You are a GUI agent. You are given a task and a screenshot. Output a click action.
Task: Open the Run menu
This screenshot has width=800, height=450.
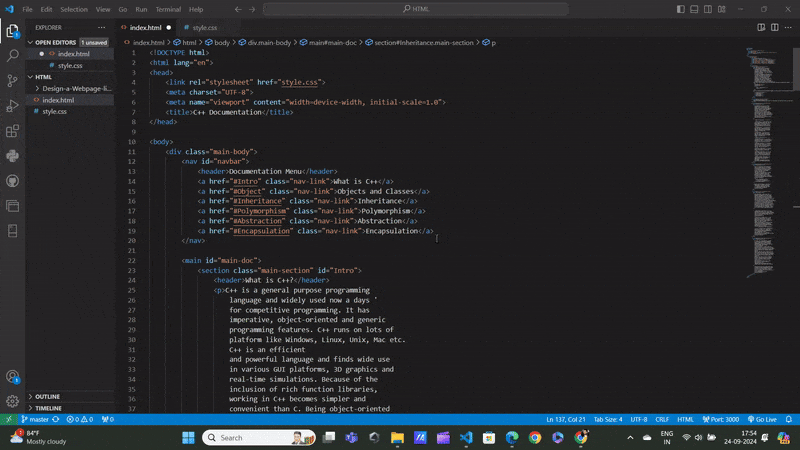click(141, 9)
